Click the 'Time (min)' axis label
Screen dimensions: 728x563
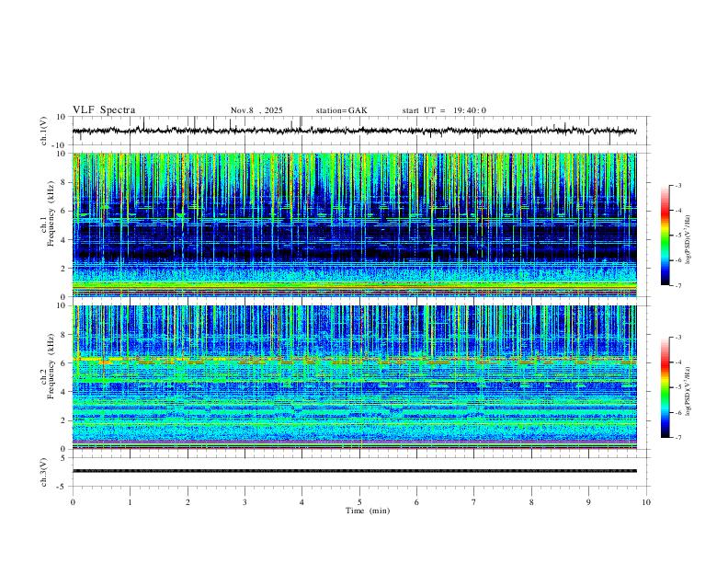(x=368, y=511)
